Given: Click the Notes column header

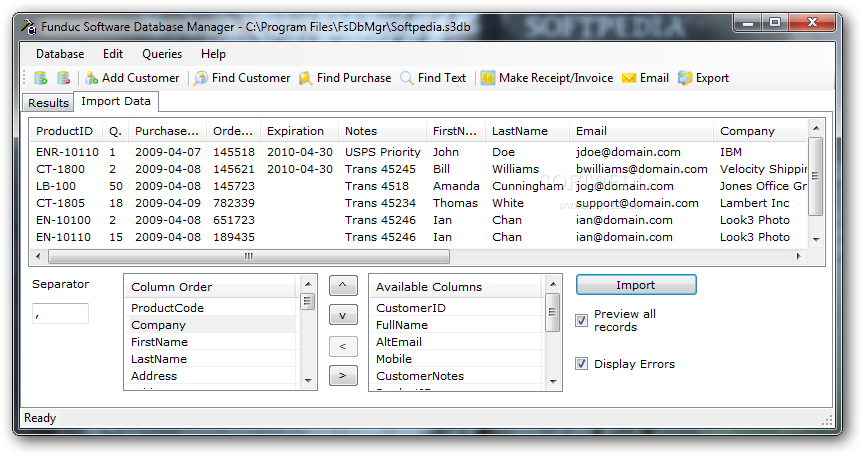Looking at the screenshot, I should (x=383, y=131).
